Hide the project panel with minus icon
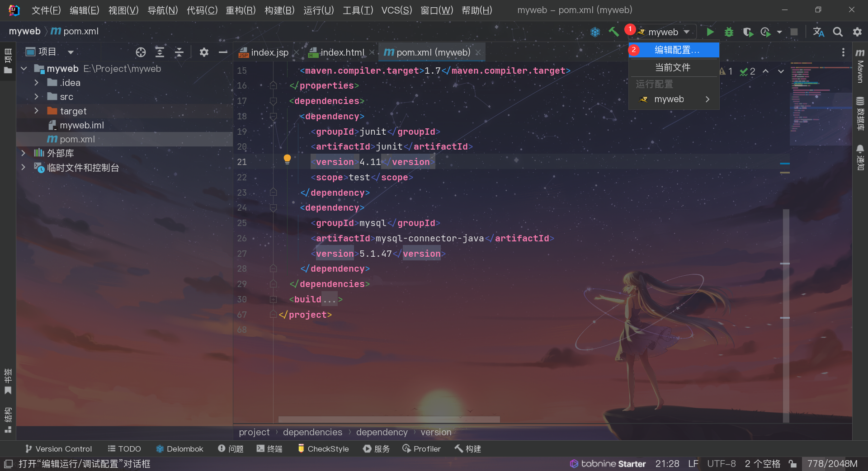 point(223,52)
